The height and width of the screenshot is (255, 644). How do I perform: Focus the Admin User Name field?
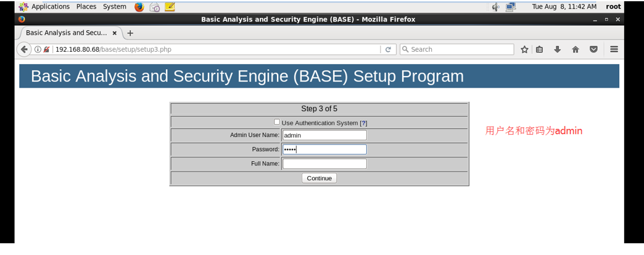pos(324,135)
